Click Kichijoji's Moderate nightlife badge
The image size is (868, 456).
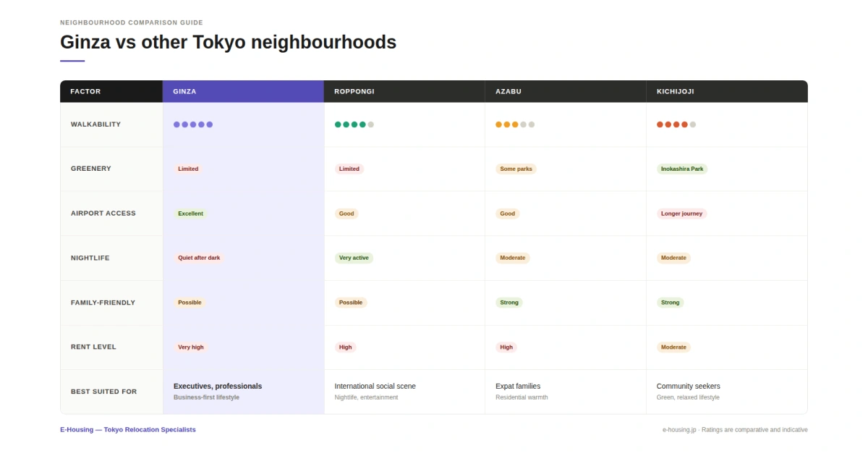(x=673, y=258)
